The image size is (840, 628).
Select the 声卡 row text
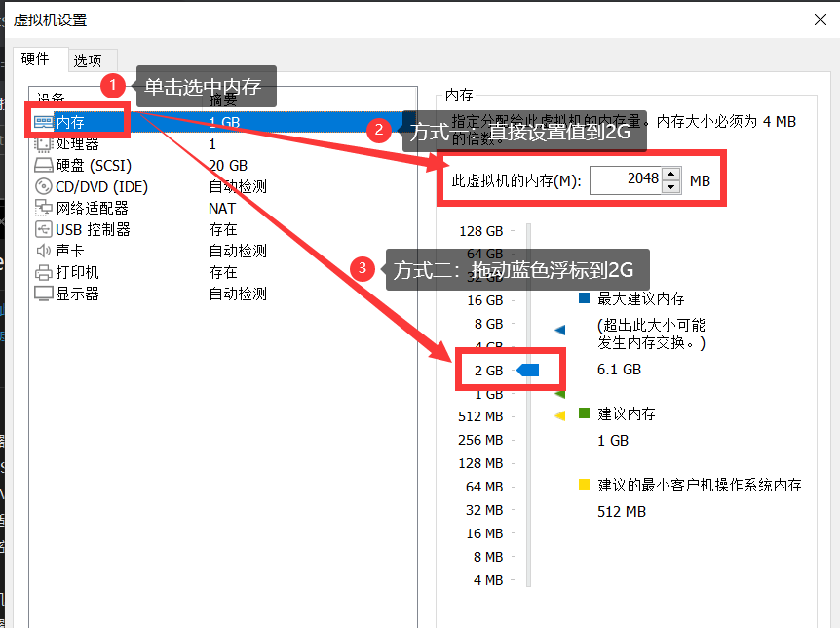(70, 251)
